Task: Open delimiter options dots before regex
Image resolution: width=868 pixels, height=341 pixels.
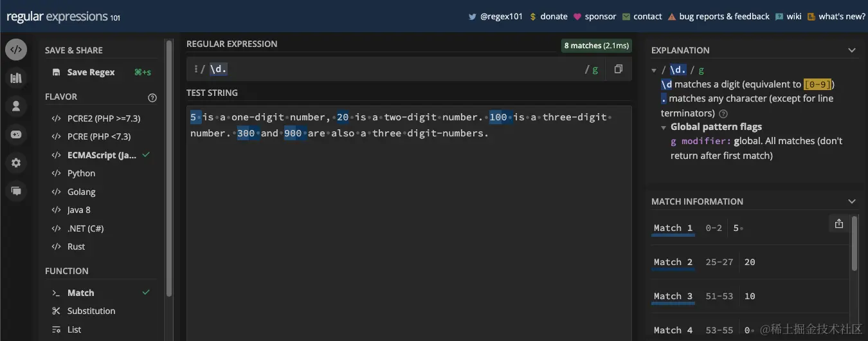Action: [x=195, y=69]
